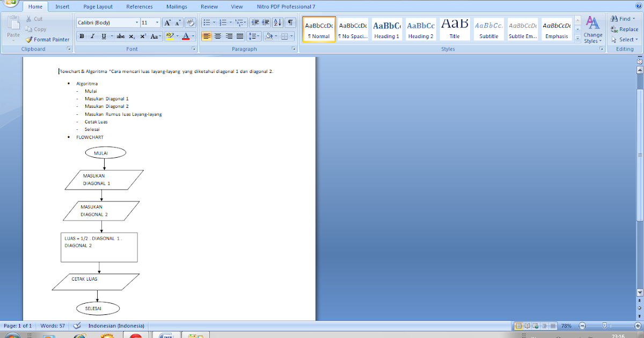644x338 pixels.
Task: Decrease paragraph indent
Action: tap(255, 23)
